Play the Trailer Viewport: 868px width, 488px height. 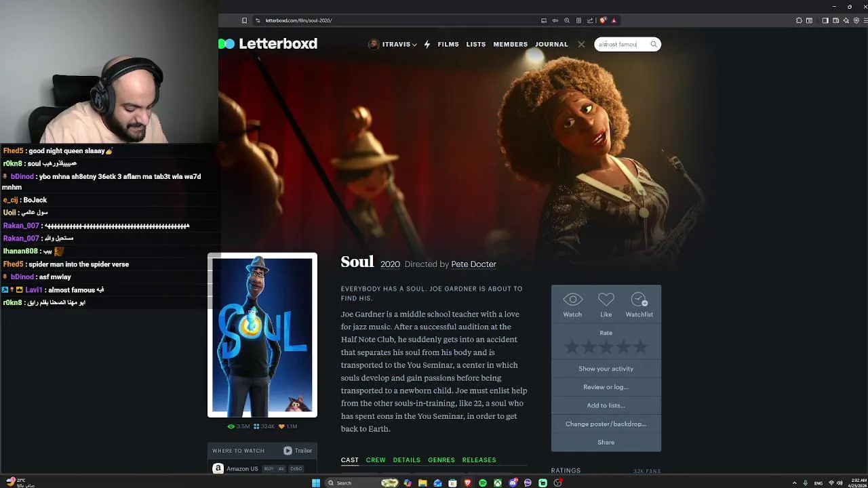(298, 451)
